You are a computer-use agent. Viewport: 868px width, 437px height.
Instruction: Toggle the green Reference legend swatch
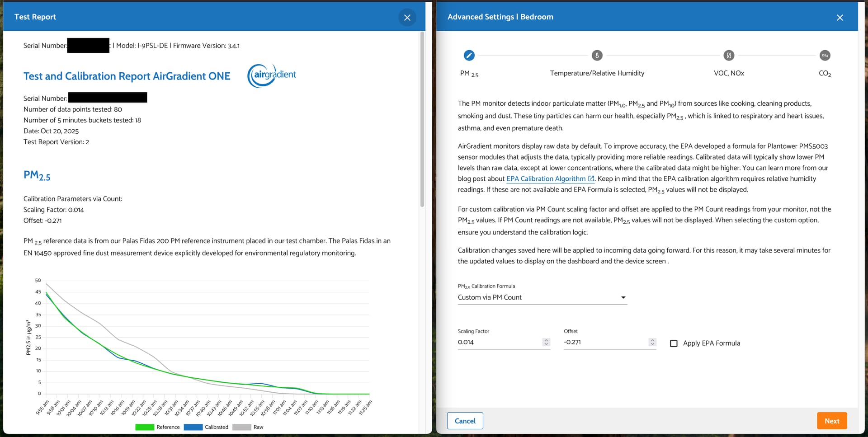coord(145,427)
